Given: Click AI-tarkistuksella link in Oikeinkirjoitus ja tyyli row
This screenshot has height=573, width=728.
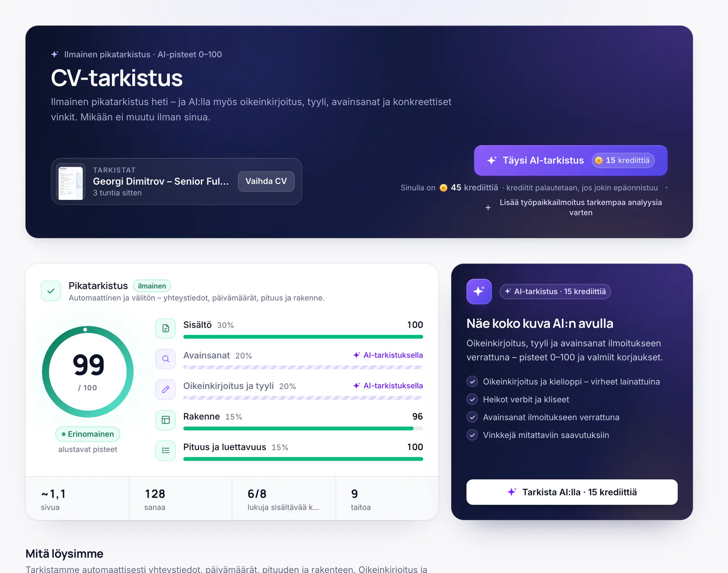Looking at the screenshot, I should [388, 385].
